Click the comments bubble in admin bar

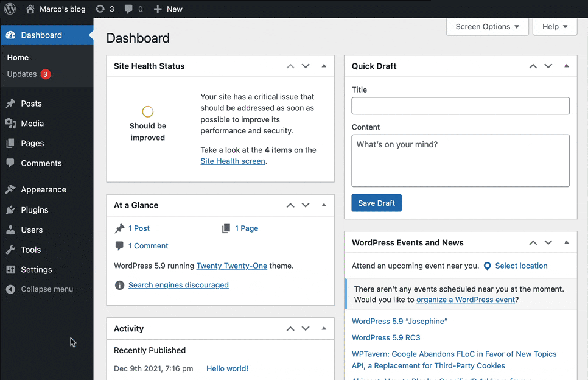click(129, 9)
